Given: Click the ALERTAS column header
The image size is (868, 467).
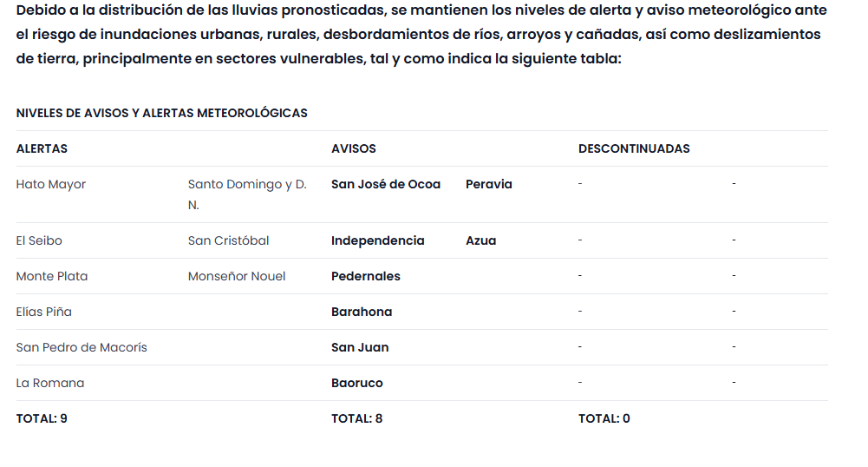Looking at the screenshot, I should 42,148.
